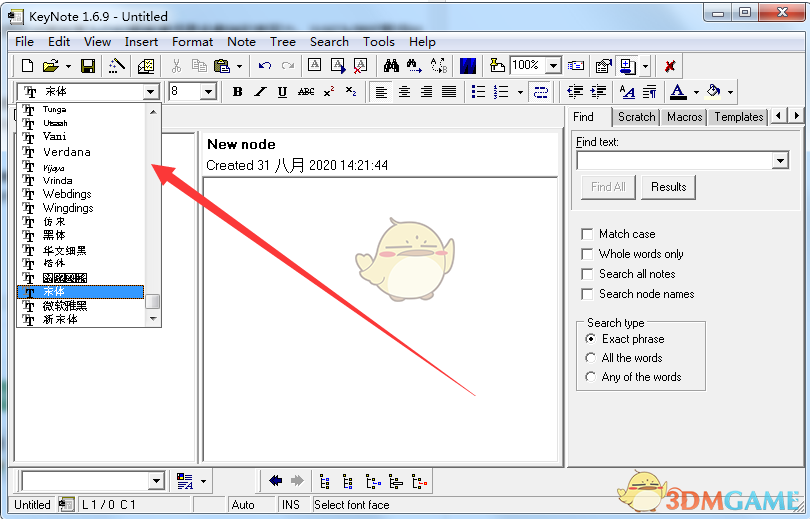Viewport: 810px width, 519px height.
Task: Open zoom 100% dropdown
Action: tap(553, 66)
